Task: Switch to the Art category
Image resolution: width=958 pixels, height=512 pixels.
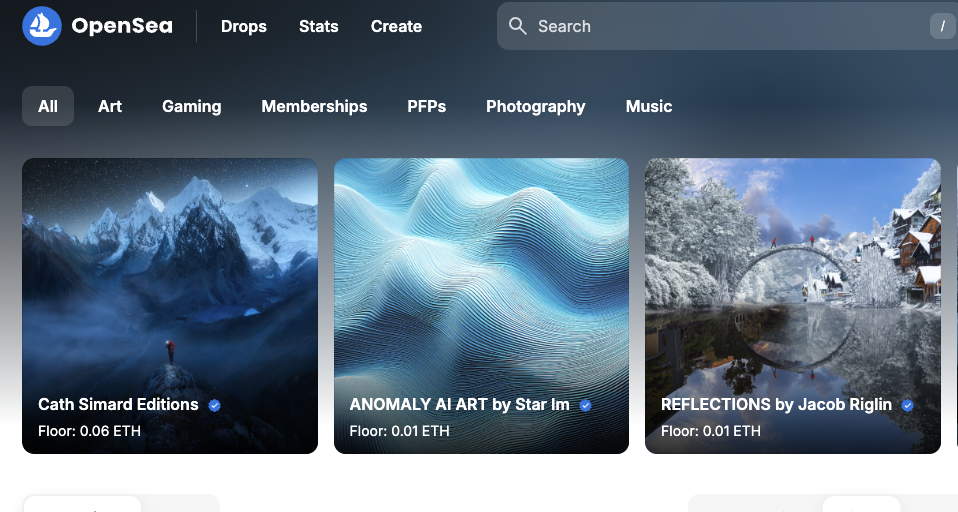Action: 110,106
